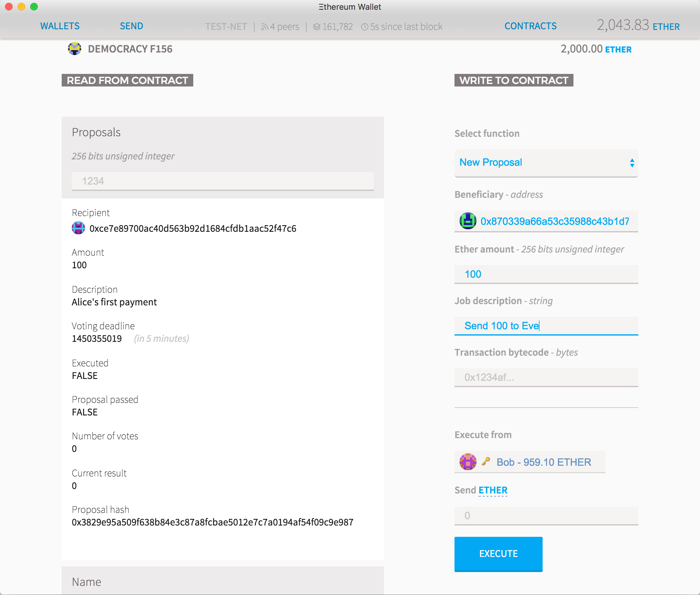
Task: Click the recipient address identicon
Action: pos(78,228)
